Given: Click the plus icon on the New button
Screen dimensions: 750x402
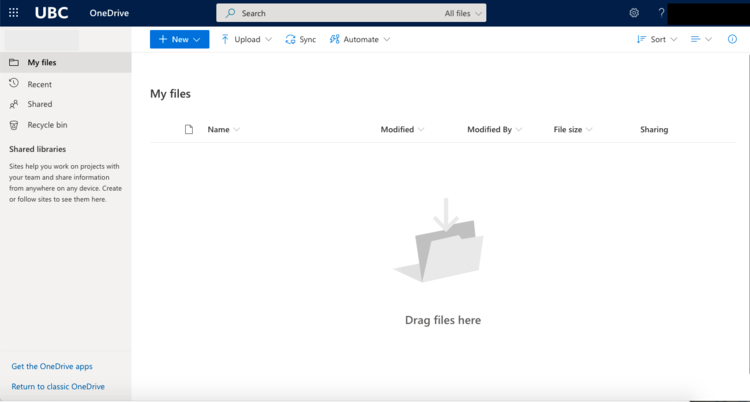Looking at the screenshot, I should [163, 39].
